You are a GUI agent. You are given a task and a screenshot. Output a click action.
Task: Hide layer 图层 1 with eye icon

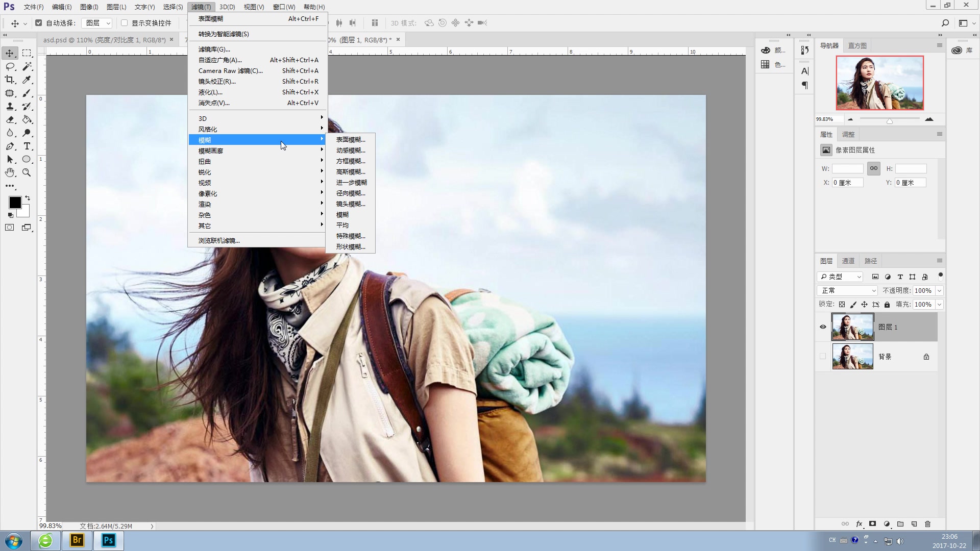(x=823, y=327)
